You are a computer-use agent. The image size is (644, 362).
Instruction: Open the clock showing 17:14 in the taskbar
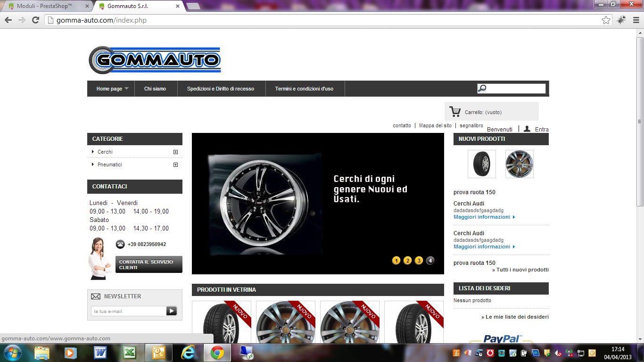coord(618,353)
